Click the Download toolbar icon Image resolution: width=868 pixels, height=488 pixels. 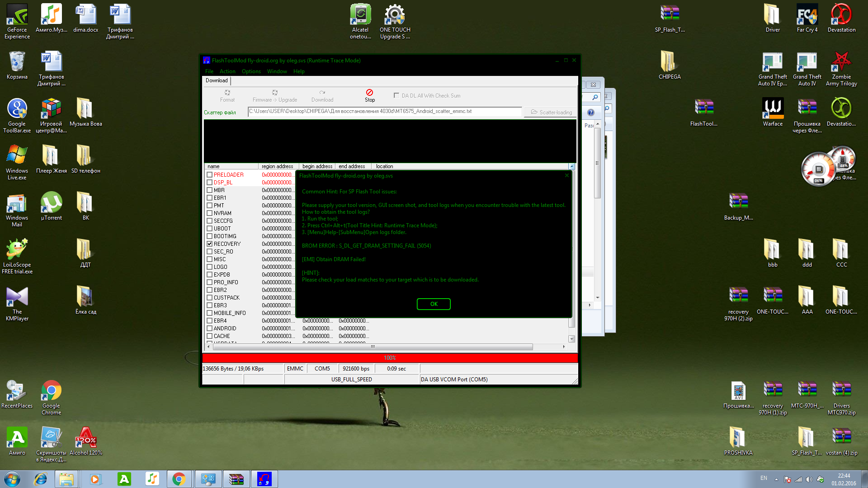pos(322,93)
